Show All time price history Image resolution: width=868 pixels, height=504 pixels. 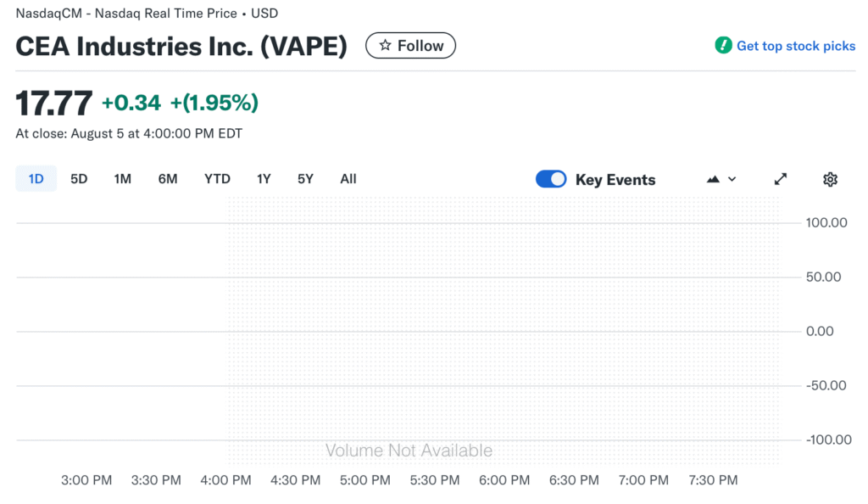[x=348, y=179]
